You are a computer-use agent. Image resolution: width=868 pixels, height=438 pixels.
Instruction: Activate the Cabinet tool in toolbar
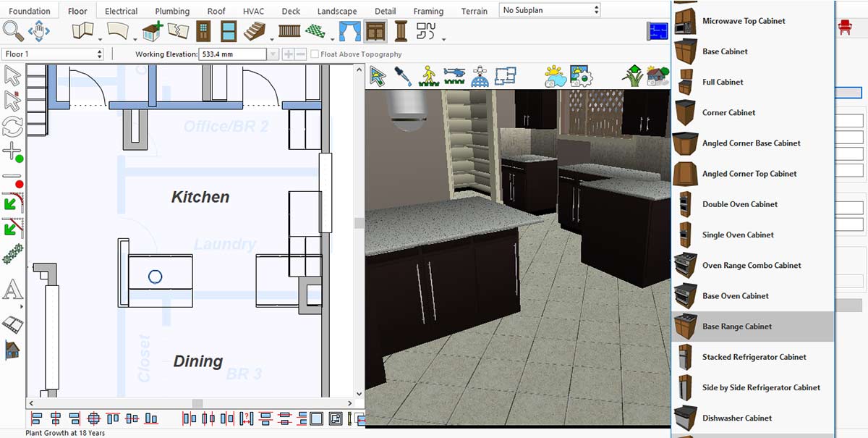click(375, 31)
